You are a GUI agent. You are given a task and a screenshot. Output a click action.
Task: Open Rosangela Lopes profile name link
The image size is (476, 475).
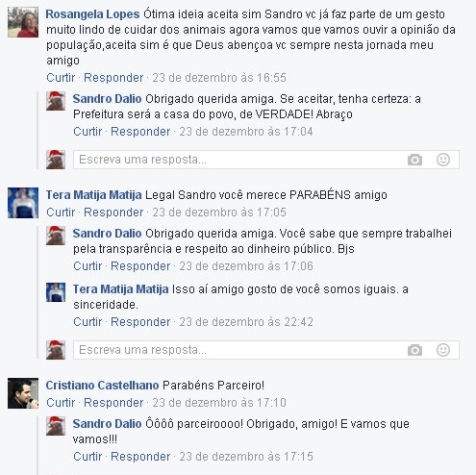pyautogui.click(x=92, y=14)
